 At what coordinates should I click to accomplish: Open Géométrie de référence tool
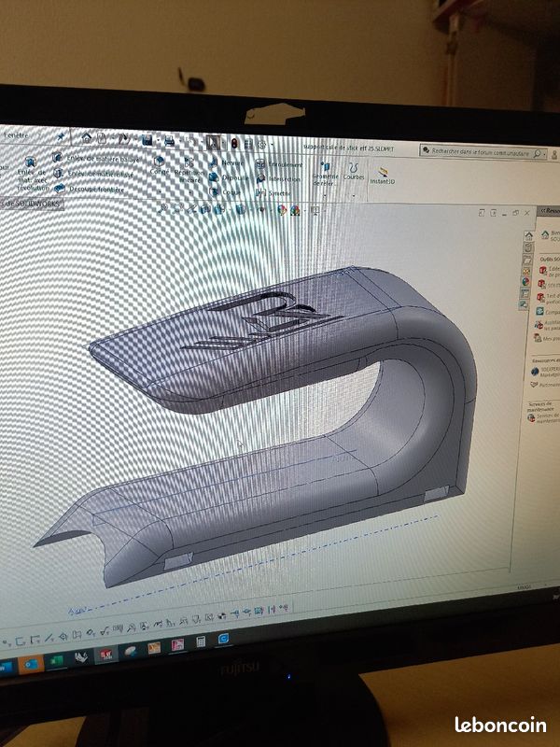325,174
